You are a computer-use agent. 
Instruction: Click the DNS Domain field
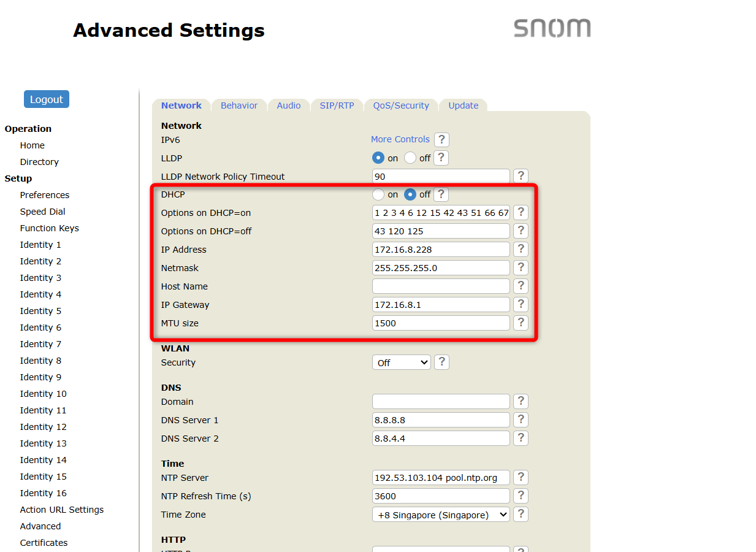tap(441, 402)
